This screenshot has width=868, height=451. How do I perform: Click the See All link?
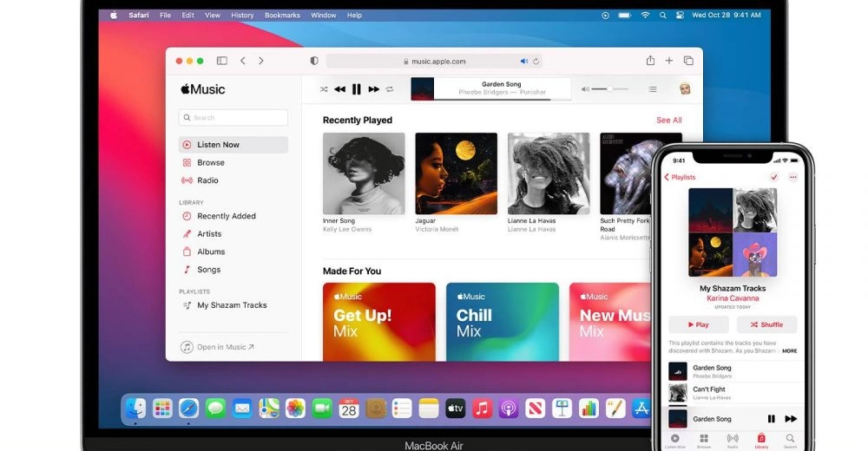[x=668, y=121]
